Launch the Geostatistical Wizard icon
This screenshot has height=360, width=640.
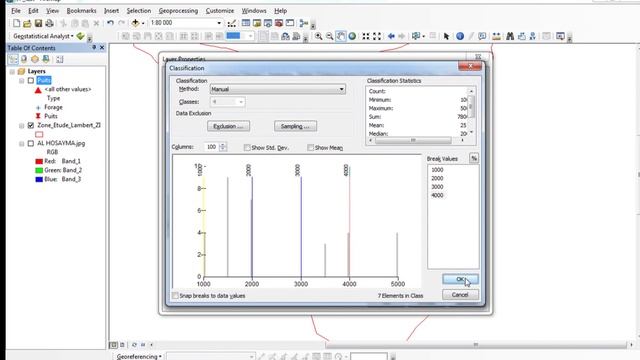(80, 36)
